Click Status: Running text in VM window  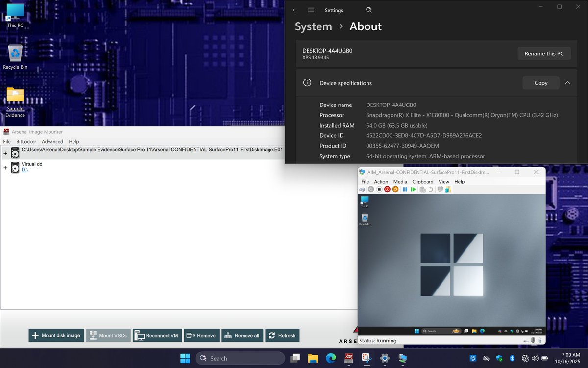(x=378, y=341)
